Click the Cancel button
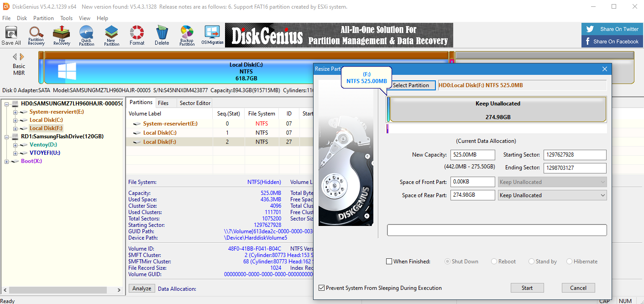The image size is (644, 304). (578, 288)
